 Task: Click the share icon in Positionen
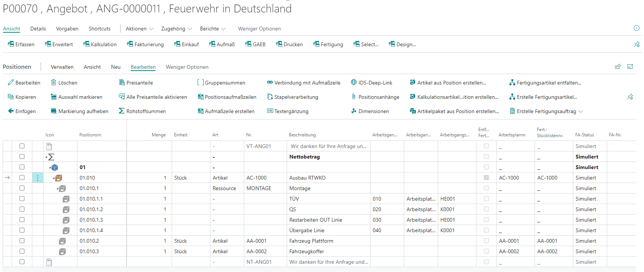click(618, 66)
